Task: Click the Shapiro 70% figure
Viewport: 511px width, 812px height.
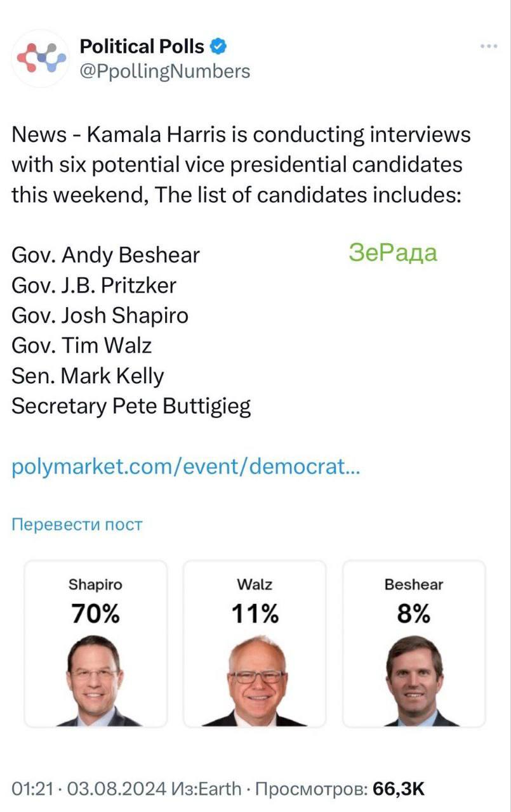Action: tap(95, 614)
